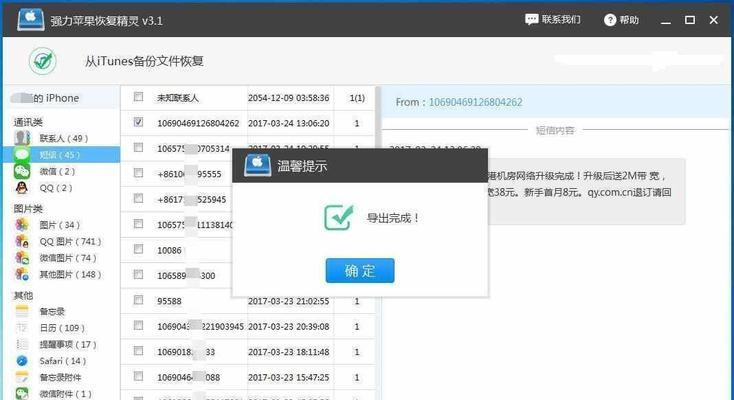Click the green checkmark iTunes backup icon
Image resolution: width=734 pixels, height=400 pixels.
pos(43,61)
